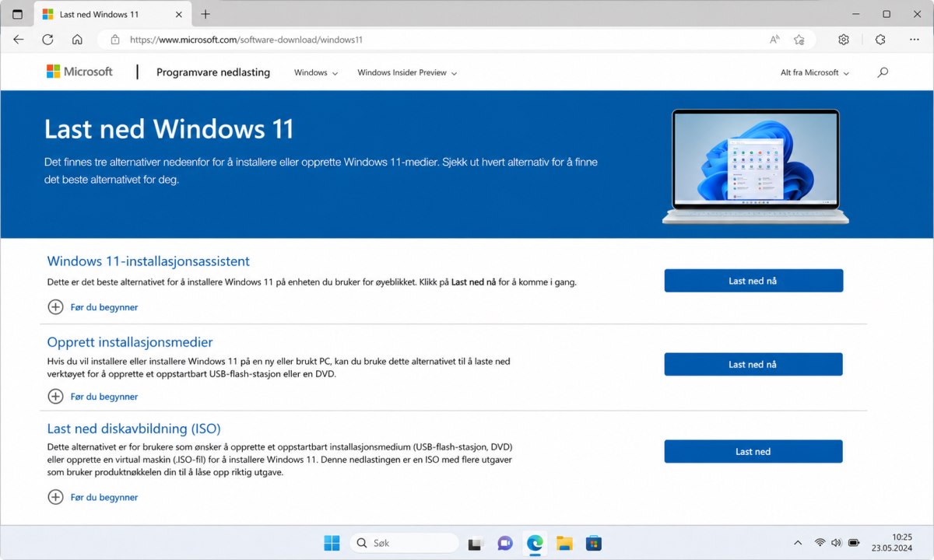Open the Windows dropdown menu

(x=316, y=72)
